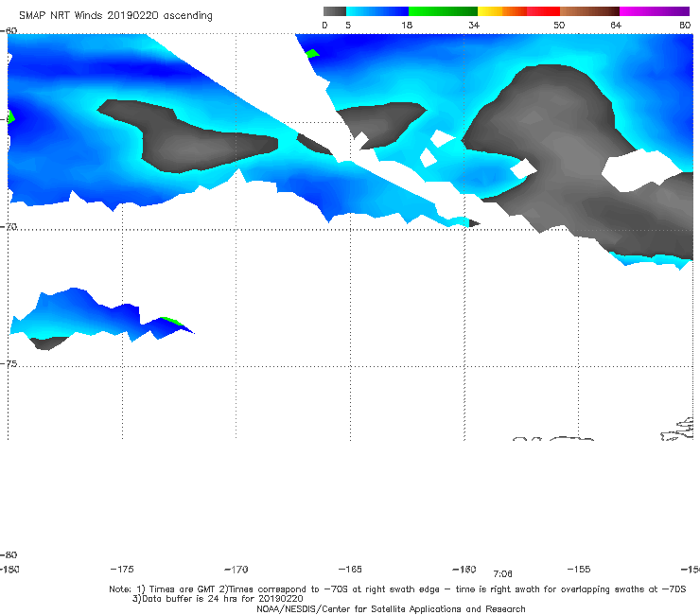
Task: Select the gray 0–5 segment of the color bar
Action: (335, 11)
